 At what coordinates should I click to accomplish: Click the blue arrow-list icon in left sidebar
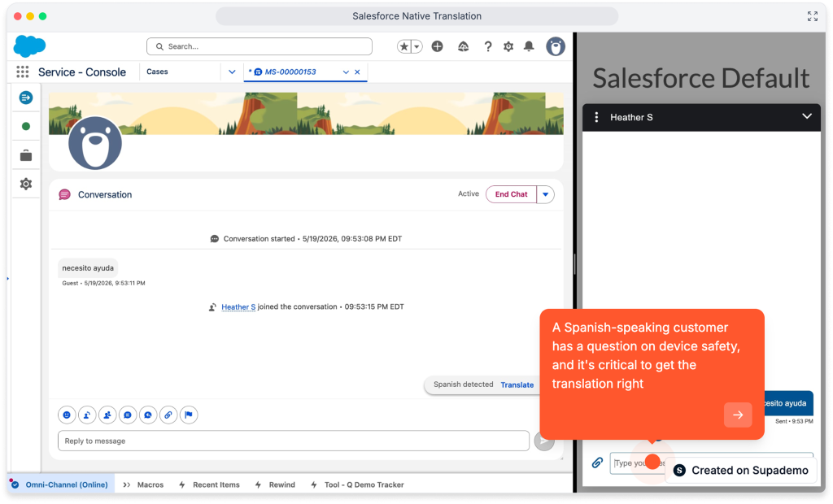(x=25, y=98)
